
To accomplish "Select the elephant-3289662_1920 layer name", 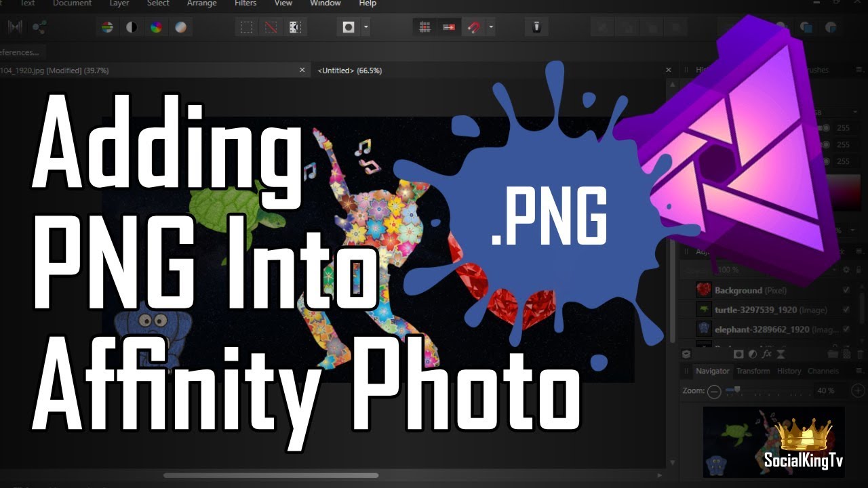I will pyautogui.click(x=778, y=329).
